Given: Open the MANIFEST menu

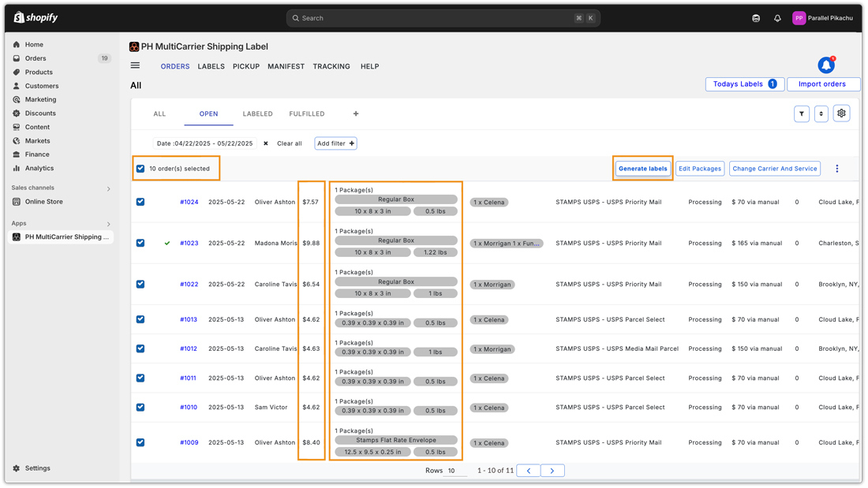Looking at the screenshot, I should tap(286, 66).
